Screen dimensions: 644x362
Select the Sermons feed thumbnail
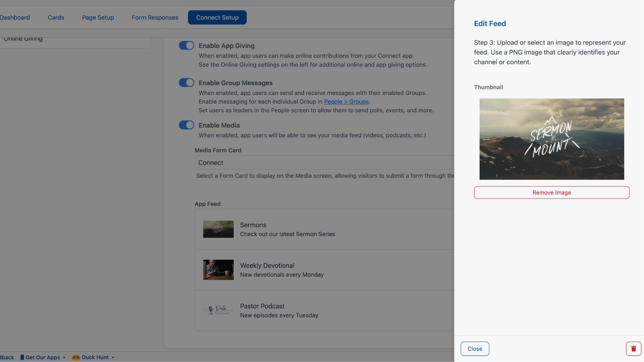pos(218,229)
